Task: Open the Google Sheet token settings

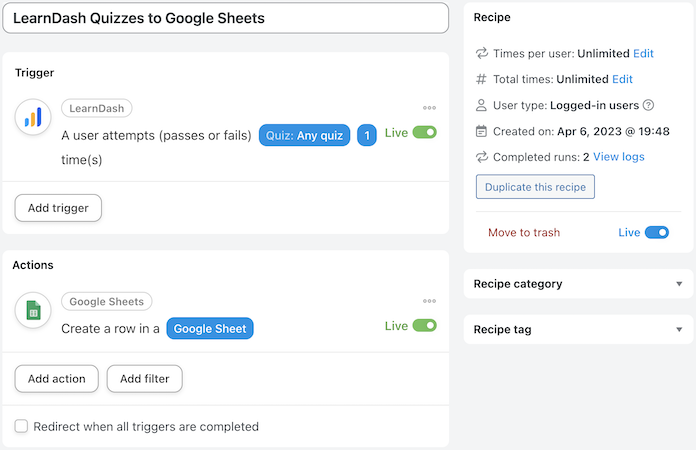Action: pyautogui.click(x=210, y=328)
